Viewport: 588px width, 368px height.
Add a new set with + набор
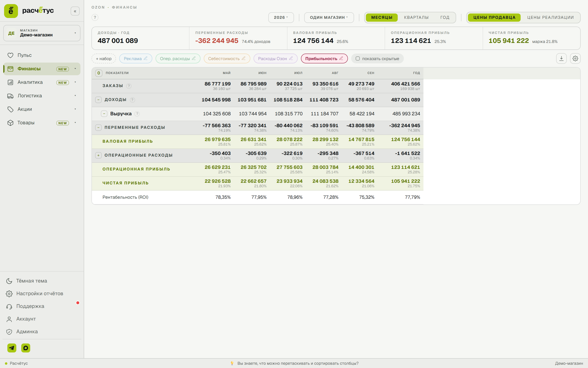[104, 58]
